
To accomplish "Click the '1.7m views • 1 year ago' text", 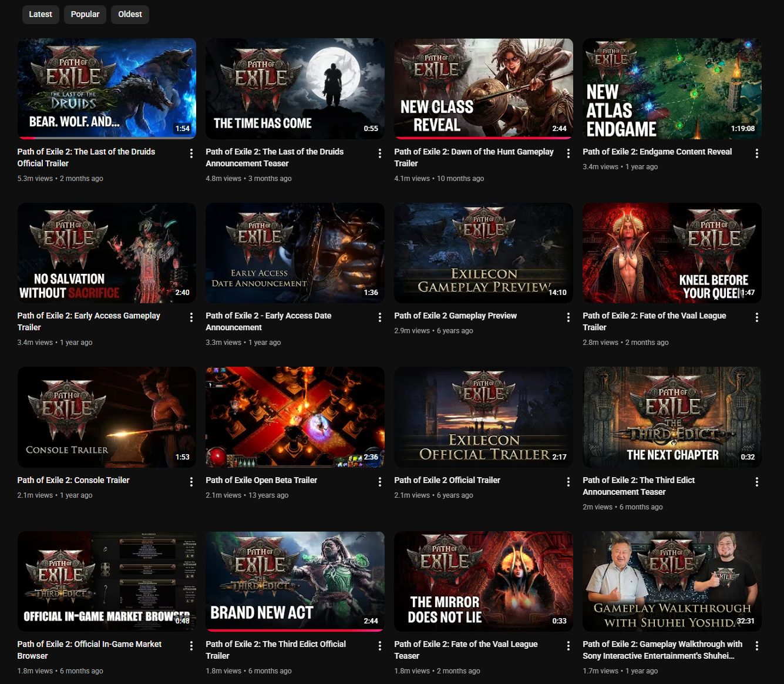I will pyautogui.click(x=620, y=671).
